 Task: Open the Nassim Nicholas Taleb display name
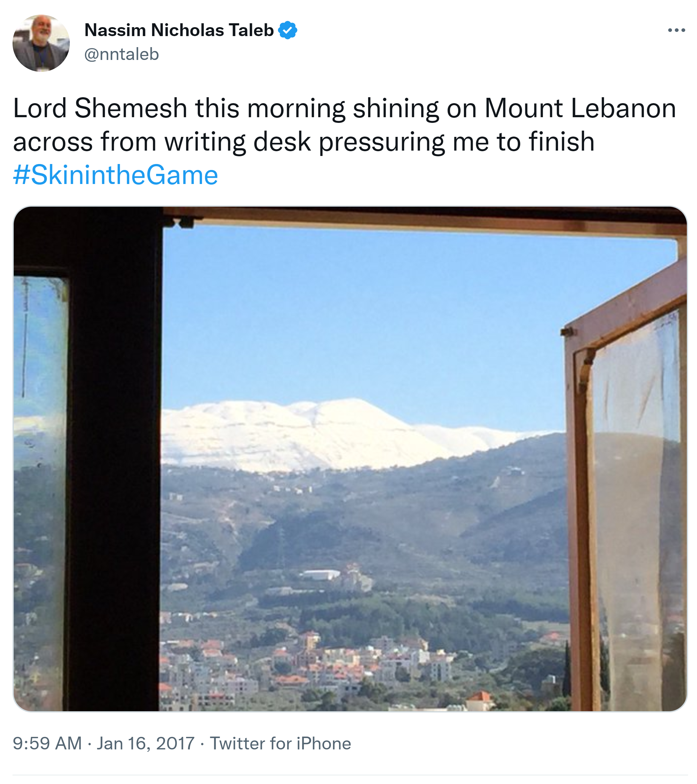click(179, 30)
